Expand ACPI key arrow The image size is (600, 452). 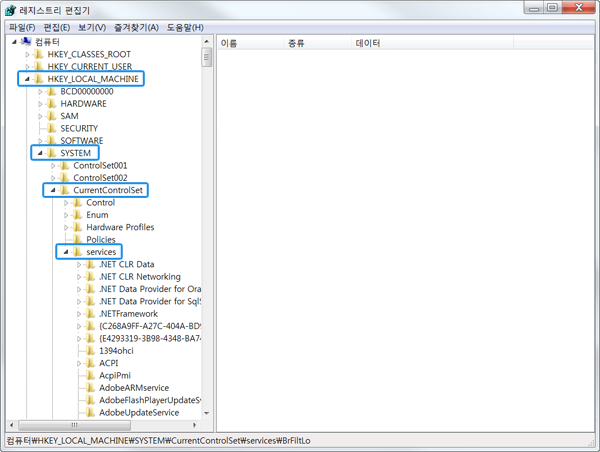79,363
